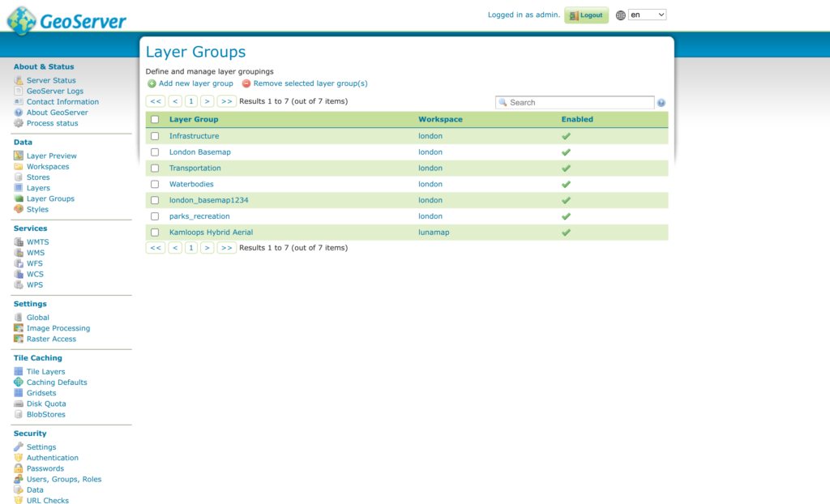Open the Kamloops Hybrid Aerial layer group link

tap(211, 233)
